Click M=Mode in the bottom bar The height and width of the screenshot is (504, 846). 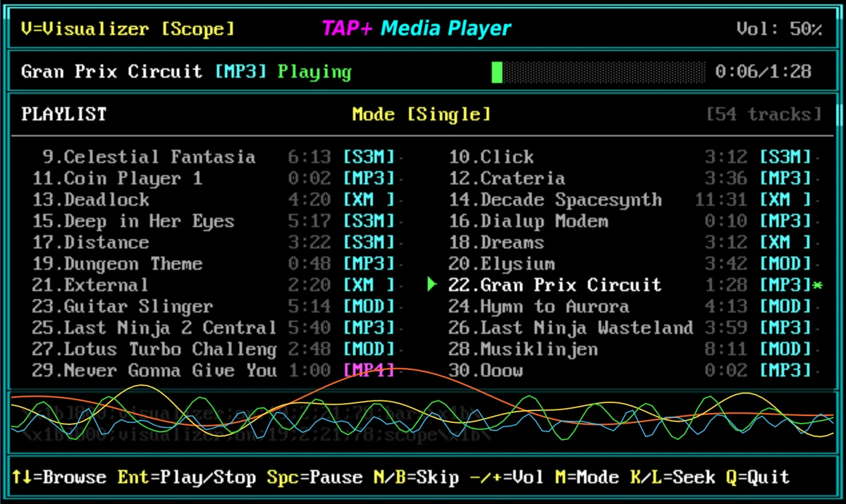pyautogui.click(x=587, y=477)
